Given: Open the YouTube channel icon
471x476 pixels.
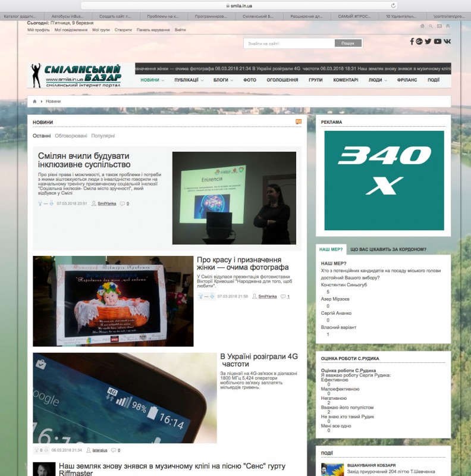Looking at the screenshot, I should click(437, 41).
